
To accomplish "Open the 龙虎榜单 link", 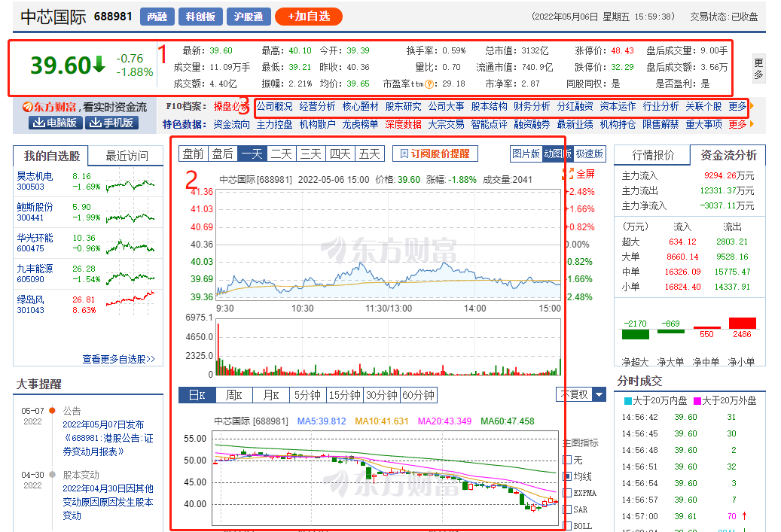I will click(x=360, y=124).
